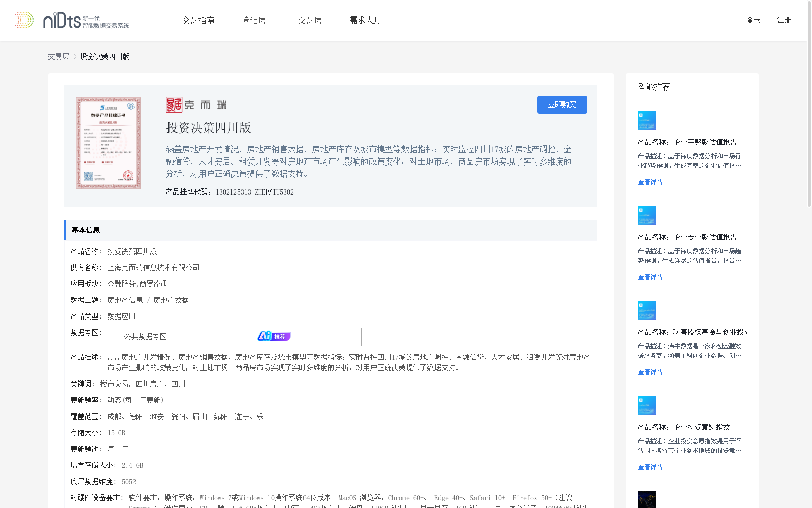
Task: Open the 交易层 menu
Action: click(x=310, y=20)
